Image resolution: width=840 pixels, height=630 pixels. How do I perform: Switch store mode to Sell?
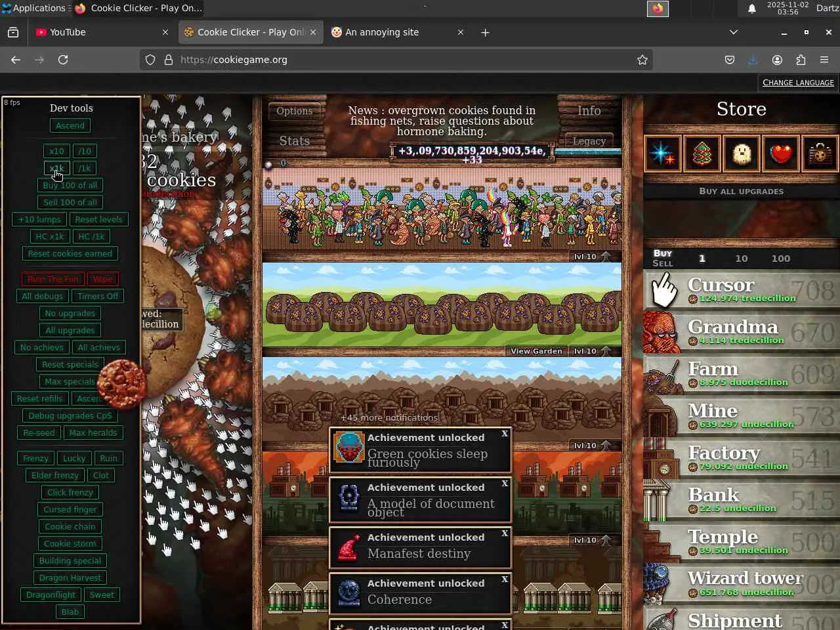(x=663, y=263)
